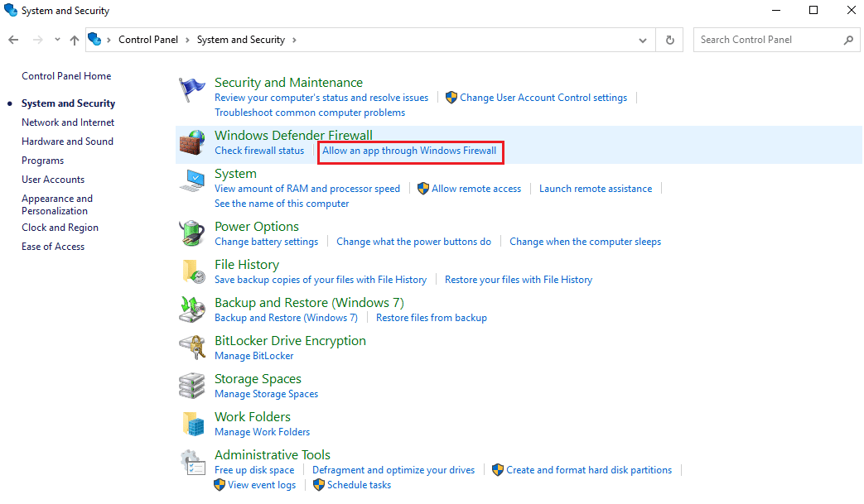Expand chevron after System and Security breadcrumb
This screenshot has width=864, height=504.
[294, 40]
